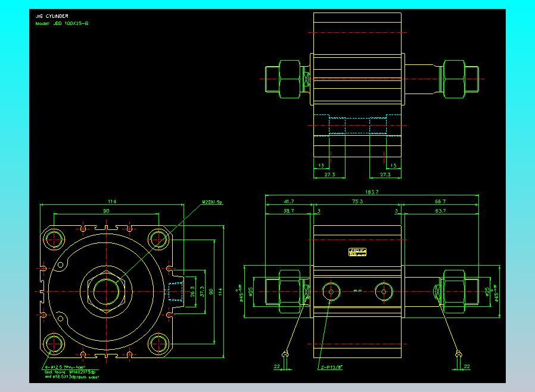Image resolution: width=535 pixels, height=392 pixels.
Task: Click the 66.7 dimension text
Action: click(441, 202)
